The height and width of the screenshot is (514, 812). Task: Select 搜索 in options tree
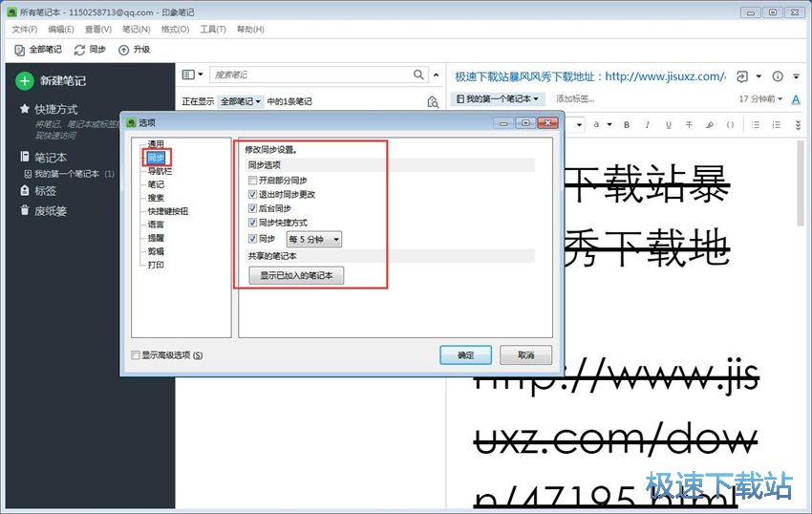(156, 198)
